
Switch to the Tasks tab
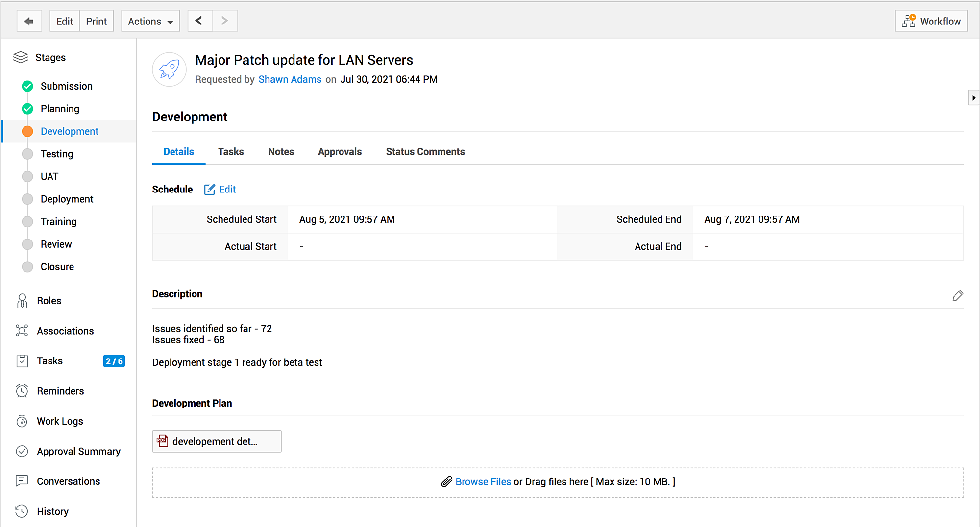[x=231, y=152]
